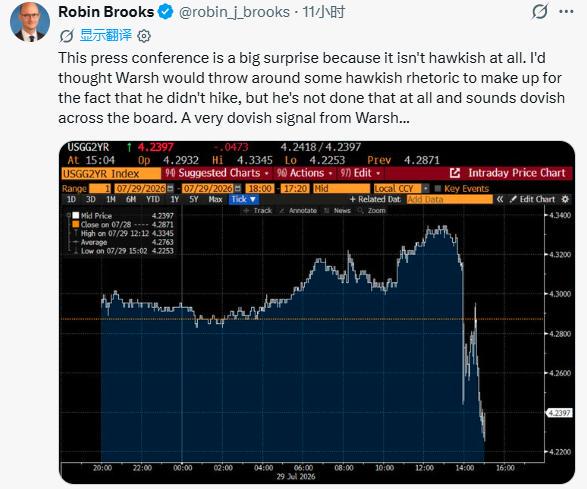The height and width of the screenshot is (489, 587).
Task: Collapse panel with double chevron icon
Action: (x=500, y=200)
